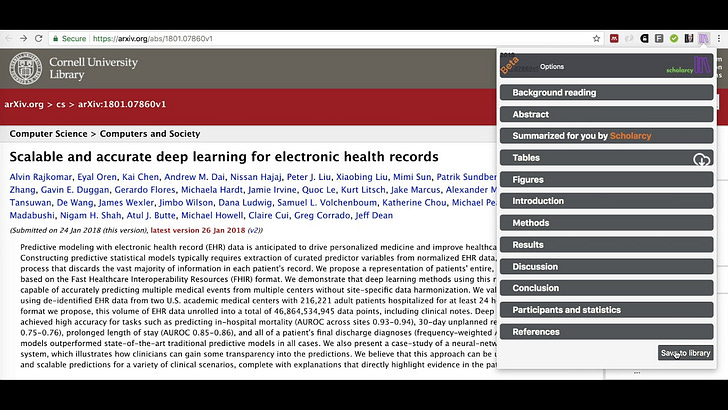The height and width of the screenshot is (410, 728).
Task: Expand the References section
Action: point(606,332)
